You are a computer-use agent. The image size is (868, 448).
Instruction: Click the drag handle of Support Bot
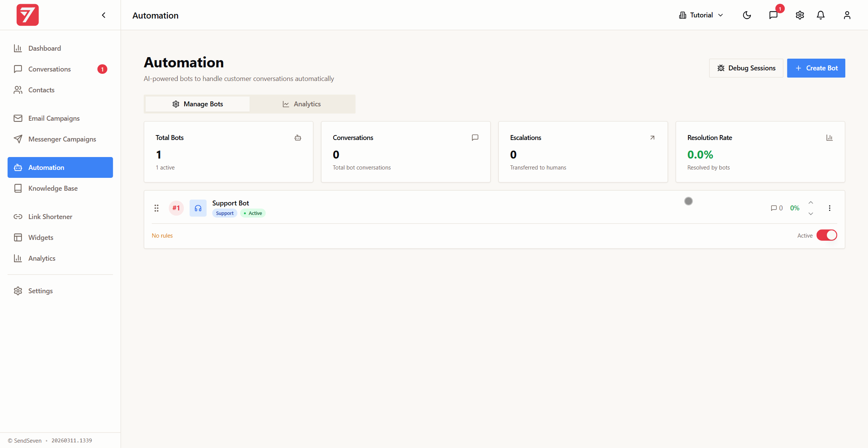tap(157, 208)
